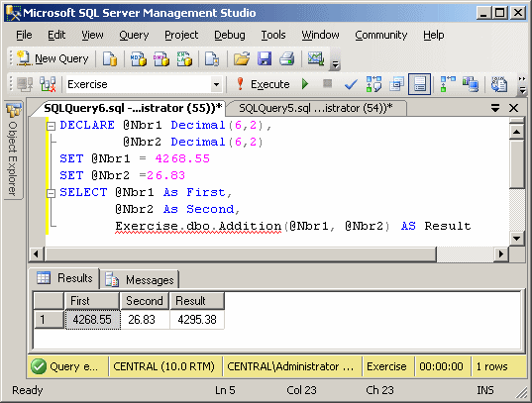The height and width of the screenshot is (403, 532).
Task: Open the Help menu
Action: (434, 35)
